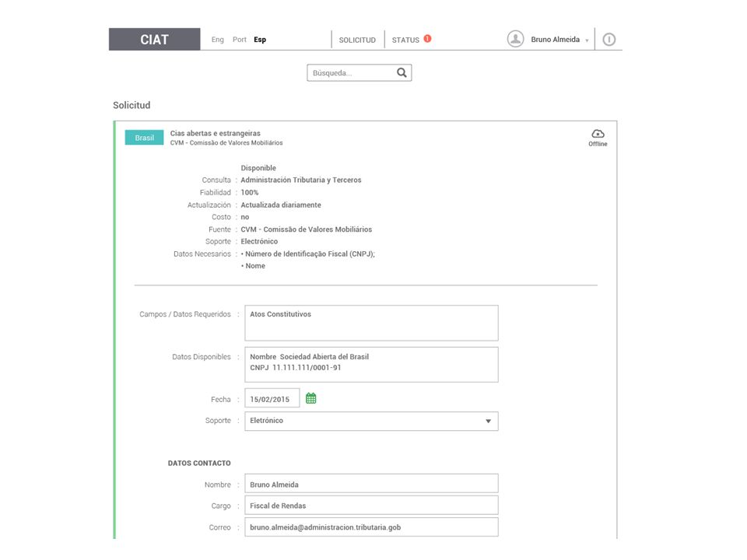Click the Correo email field

(372, 527)
